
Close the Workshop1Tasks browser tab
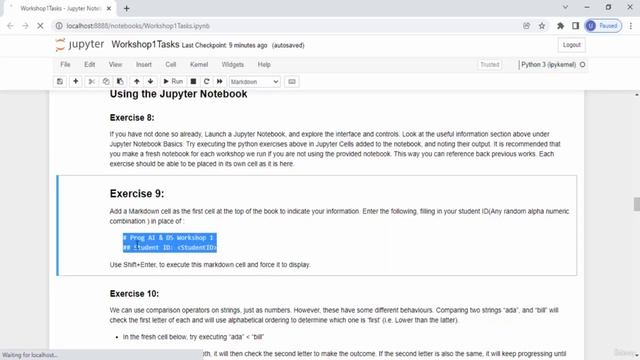[x=109, y=8]
